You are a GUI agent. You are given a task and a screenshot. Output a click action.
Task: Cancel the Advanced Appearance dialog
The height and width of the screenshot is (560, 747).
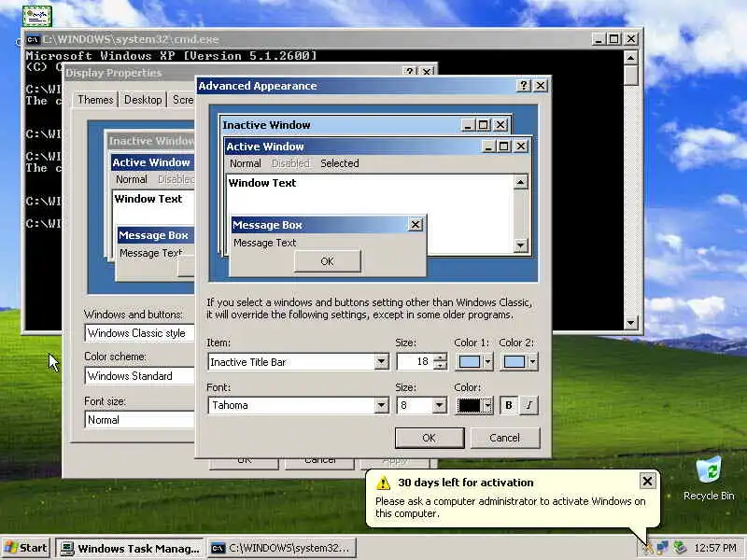click(x=505, y=438)
